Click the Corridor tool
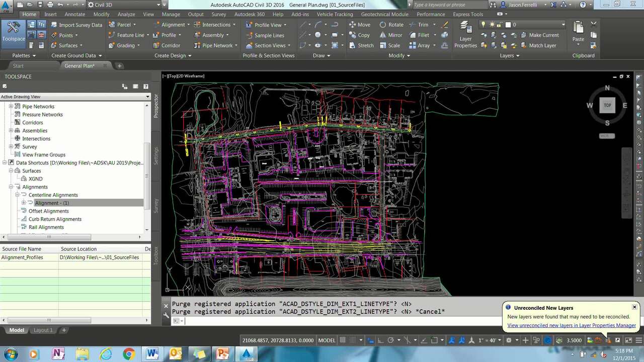 pyautogui.click(x=166, y=45)
